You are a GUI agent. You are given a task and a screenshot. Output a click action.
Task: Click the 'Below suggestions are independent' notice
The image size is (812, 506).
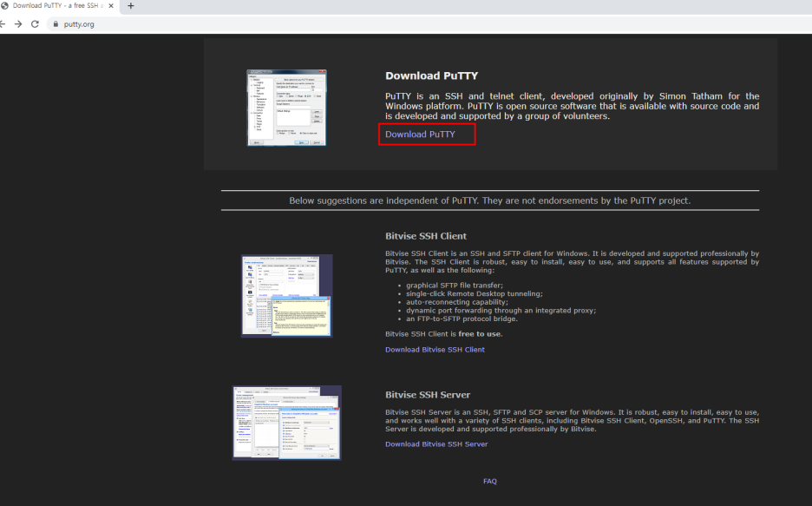coord(490,200)
